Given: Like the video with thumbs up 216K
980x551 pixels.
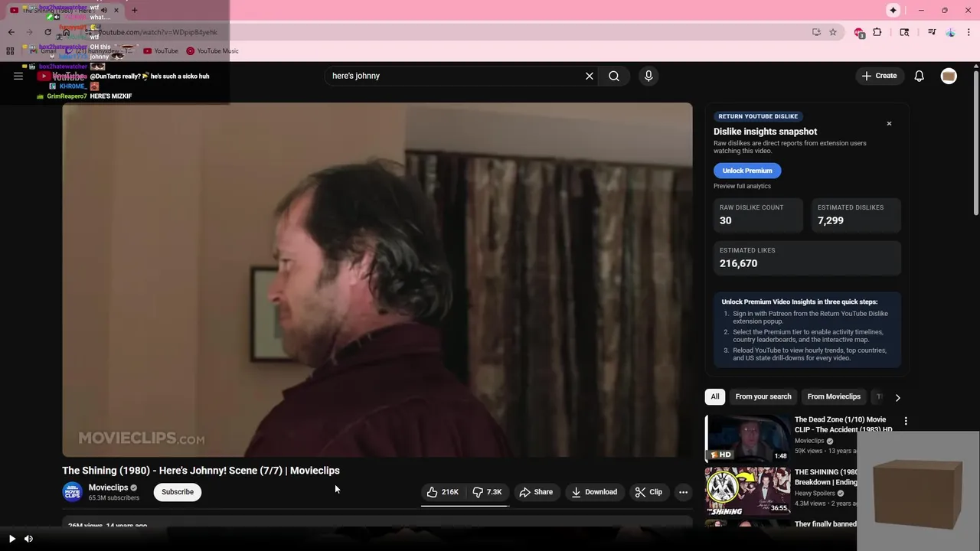Looking at the screenshot, I should coord(443,492).
